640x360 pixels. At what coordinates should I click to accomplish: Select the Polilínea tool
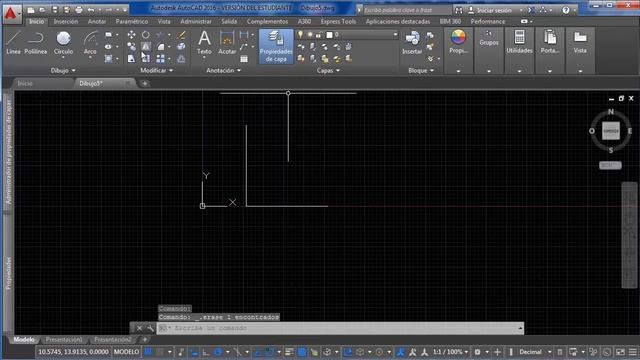pyautogui.click(x=36, y=43)
